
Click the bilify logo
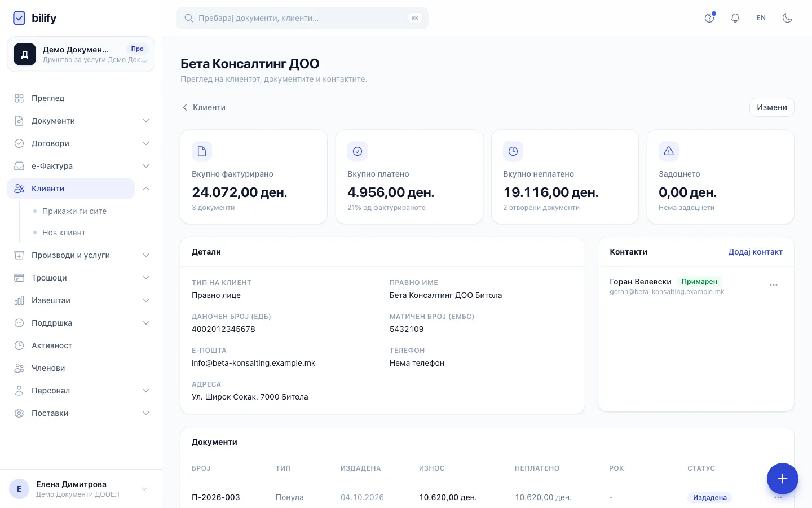pyautogui.click(x=34, y=18)
